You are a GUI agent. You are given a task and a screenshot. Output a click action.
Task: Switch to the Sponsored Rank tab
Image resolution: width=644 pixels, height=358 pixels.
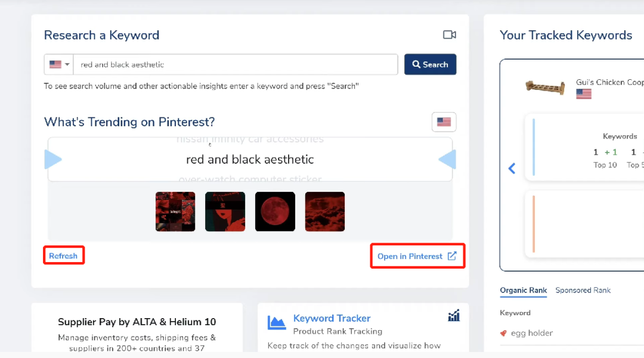[x=583, y=291]
